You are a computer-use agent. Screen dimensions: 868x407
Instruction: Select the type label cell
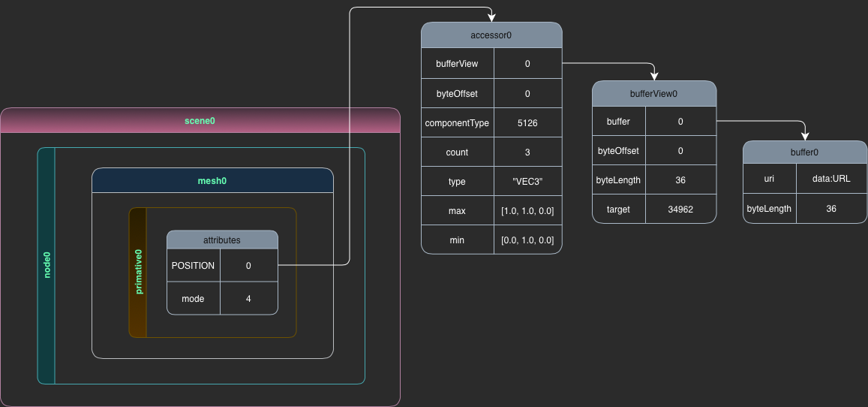[x=457, y=182]
